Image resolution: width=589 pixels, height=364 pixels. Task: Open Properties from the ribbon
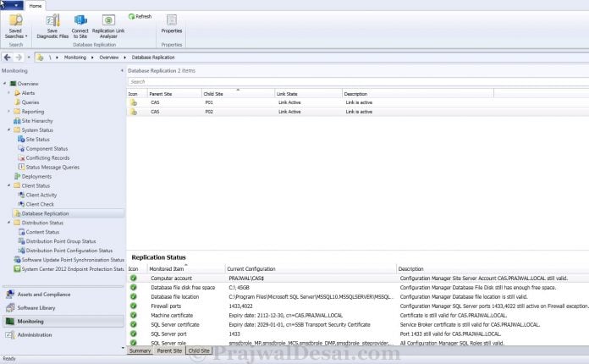pyautogui.click(x=172, y=25)
